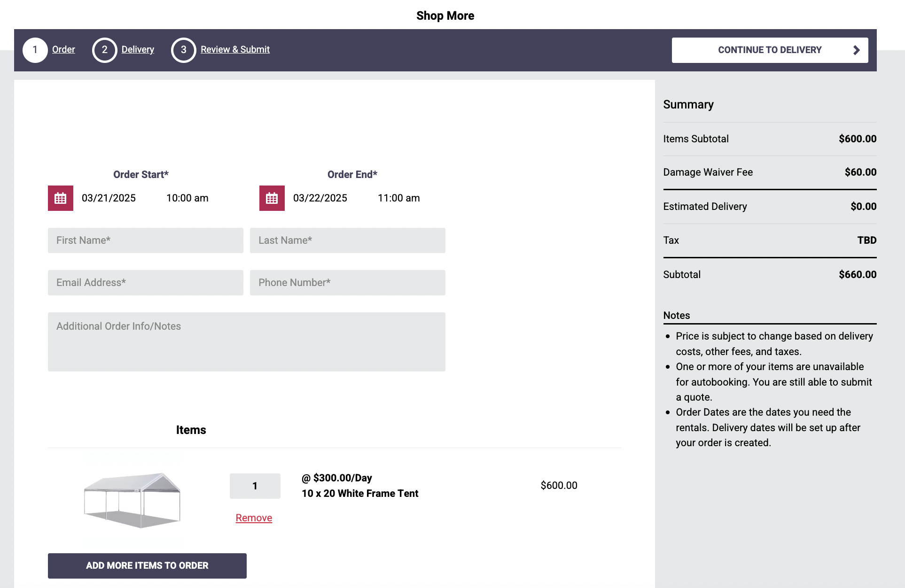This screenshot has width=905, height=588.
Task: Click the Phone Number field
Action: point(348,282)
